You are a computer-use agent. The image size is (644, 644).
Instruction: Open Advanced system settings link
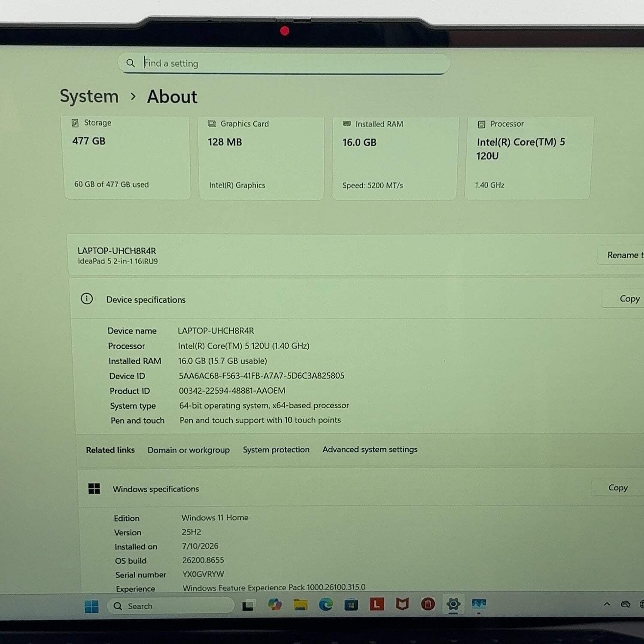pos(370,449)
